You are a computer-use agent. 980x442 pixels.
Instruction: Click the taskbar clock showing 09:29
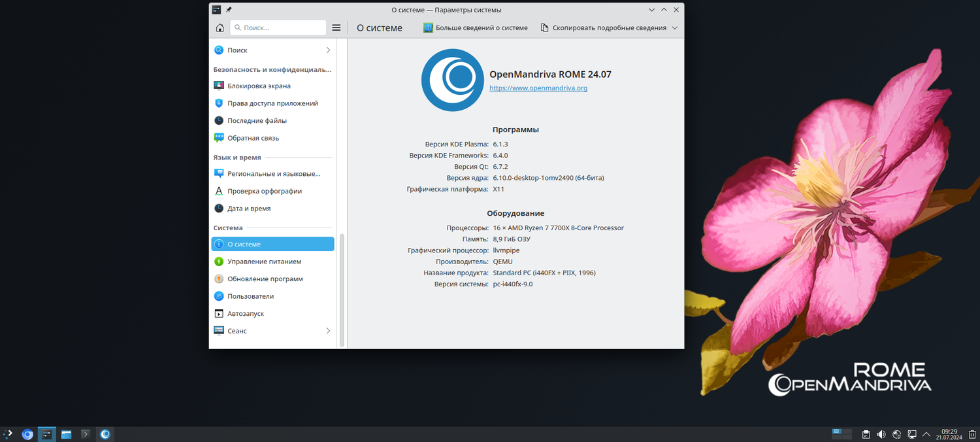coord(949,434)
